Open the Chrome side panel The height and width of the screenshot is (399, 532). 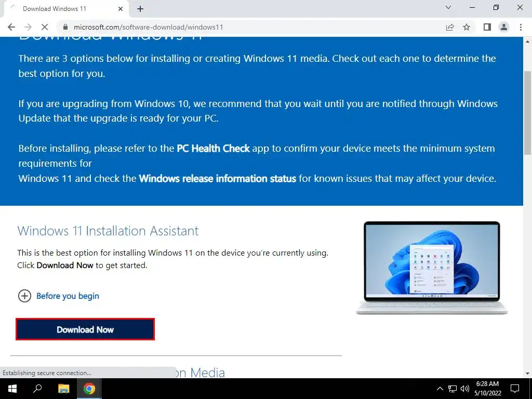click(x=487, y=27)
